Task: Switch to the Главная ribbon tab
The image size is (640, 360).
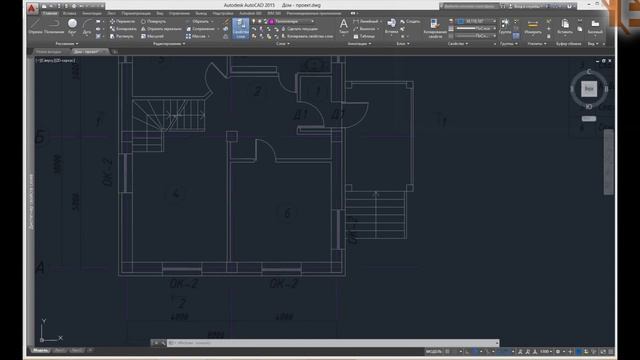Action: tap(50, 13)
